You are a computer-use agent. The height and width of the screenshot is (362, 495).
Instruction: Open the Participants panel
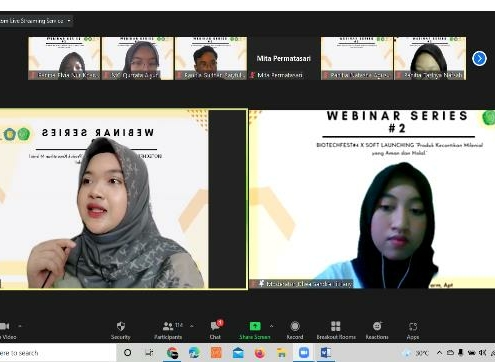[x=168, y=330]
